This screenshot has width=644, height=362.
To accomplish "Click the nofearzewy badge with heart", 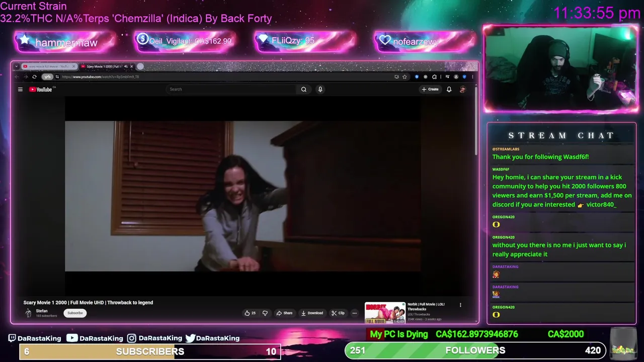I will pos(425,41).
